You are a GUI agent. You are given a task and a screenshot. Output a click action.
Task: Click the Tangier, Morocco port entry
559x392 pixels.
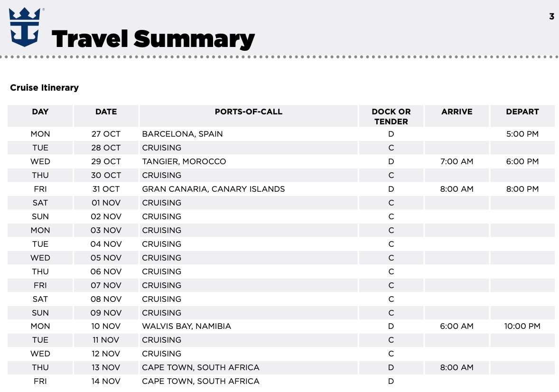point(184,161)
